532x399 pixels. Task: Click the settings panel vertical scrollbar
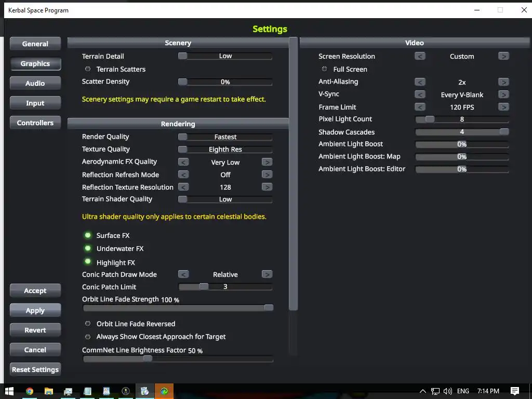[x=294, y=174]
